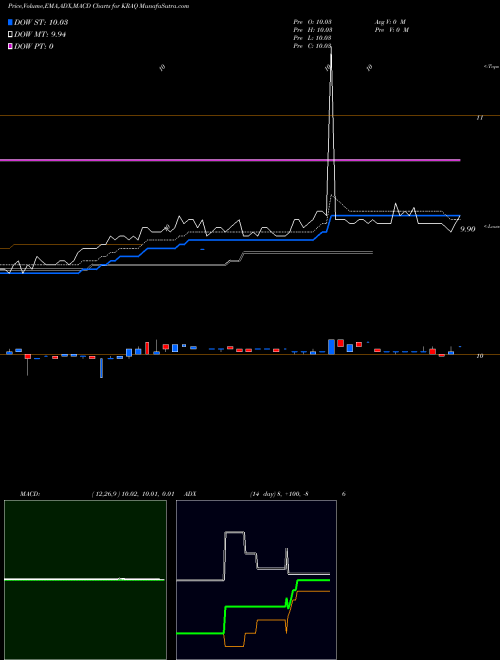500x660 pixels.
Task: Click the blue DOW ST legend swatch
Action: point(10,22)
